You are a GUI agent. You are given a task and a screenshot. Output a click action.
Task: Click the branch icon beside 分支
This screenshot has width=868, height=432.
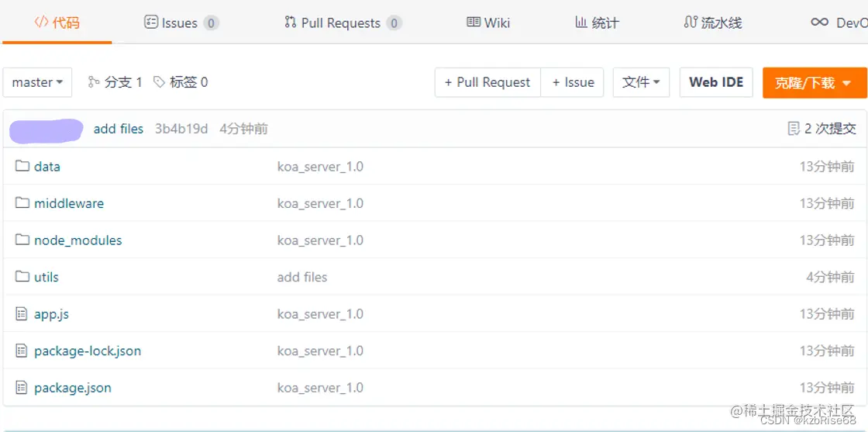pos(94,82)
